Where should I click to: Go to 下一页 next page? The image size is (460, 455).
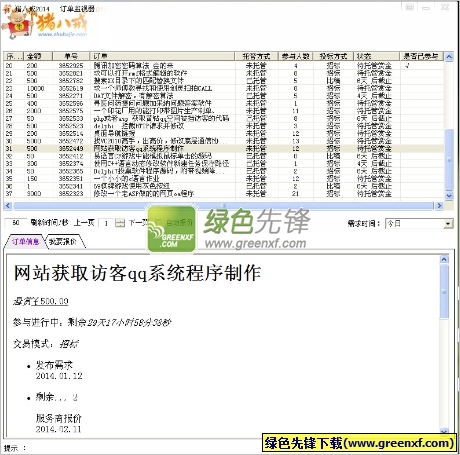(138, 222)
